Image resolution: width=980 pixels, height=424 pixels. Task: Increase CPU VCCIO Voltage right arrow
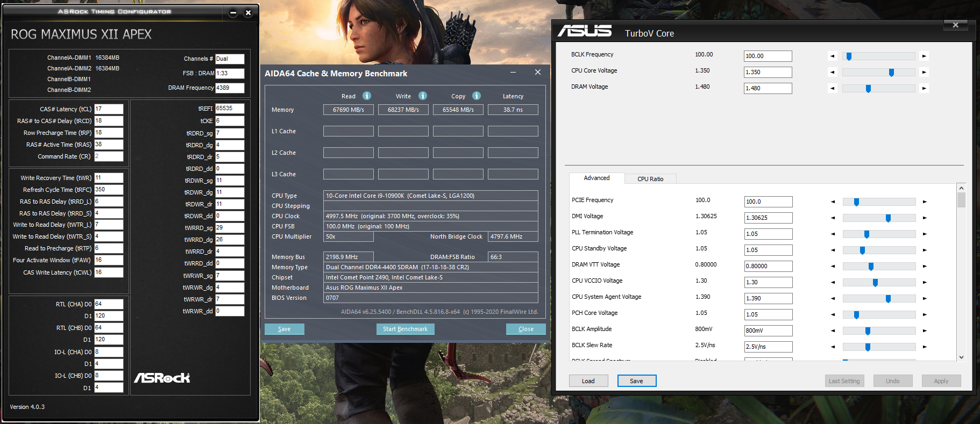[925, 282]
